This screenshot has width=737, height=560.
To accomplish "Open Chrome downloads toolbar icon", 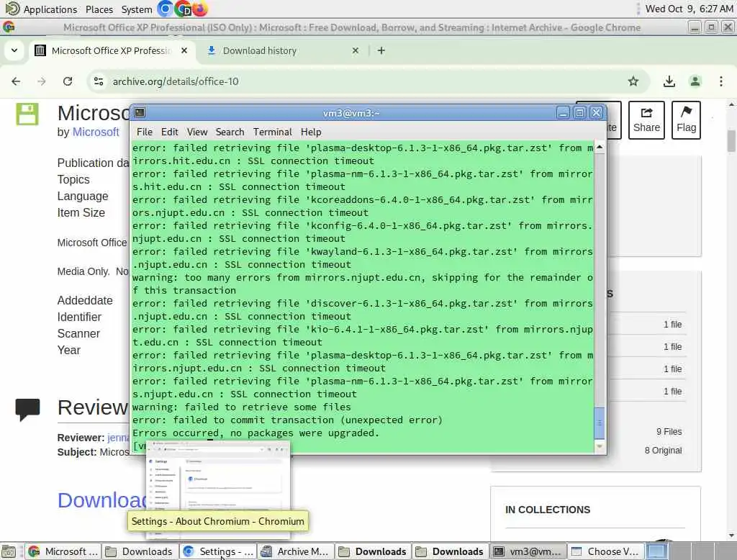I will [x=669, y=81].
